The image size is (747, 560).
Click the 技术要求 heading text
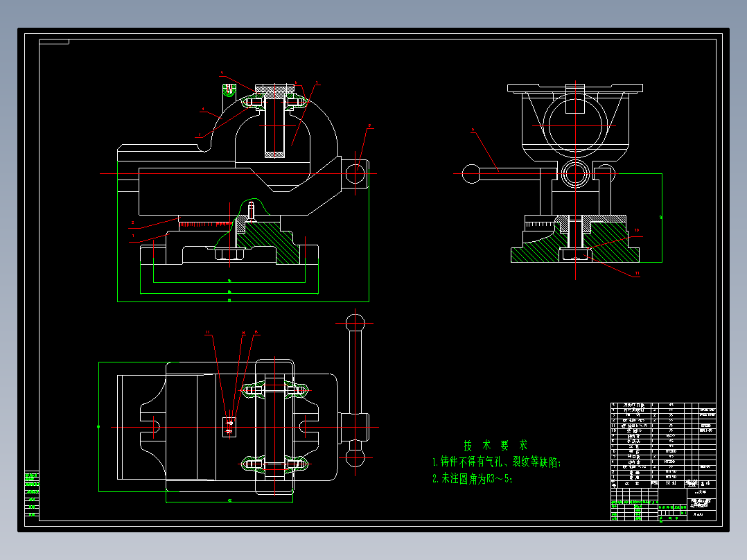point(495,445)
